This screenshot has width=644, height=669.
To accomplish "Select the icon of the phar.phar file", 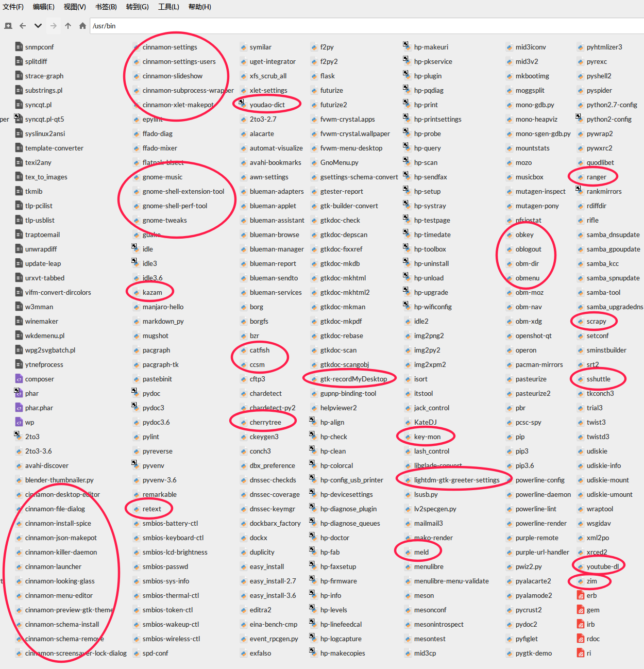I will pos(19,408).
